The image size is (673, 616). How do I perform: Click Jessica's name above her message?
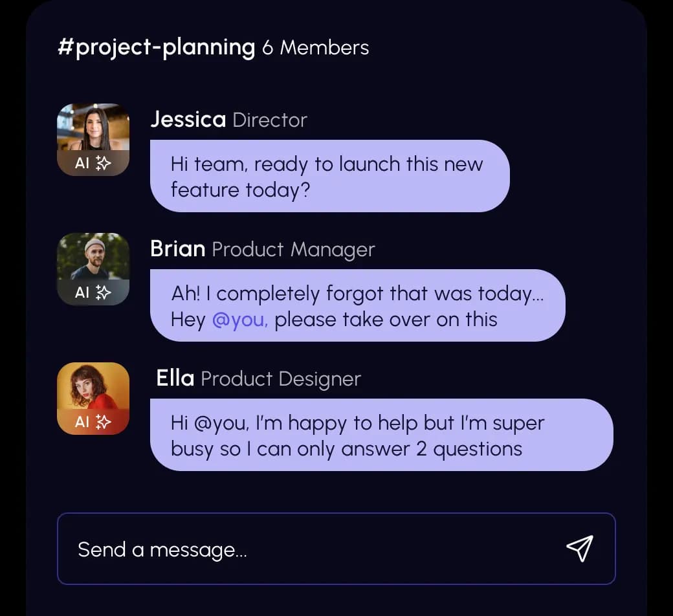188,120
